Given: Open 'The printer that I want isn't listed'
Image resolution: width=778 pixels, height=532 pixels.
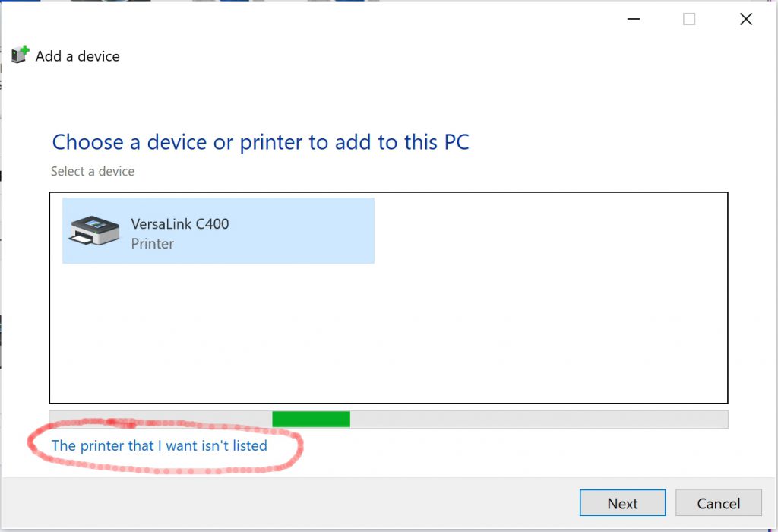Looking at the screenshot, I should coord(157,446).
